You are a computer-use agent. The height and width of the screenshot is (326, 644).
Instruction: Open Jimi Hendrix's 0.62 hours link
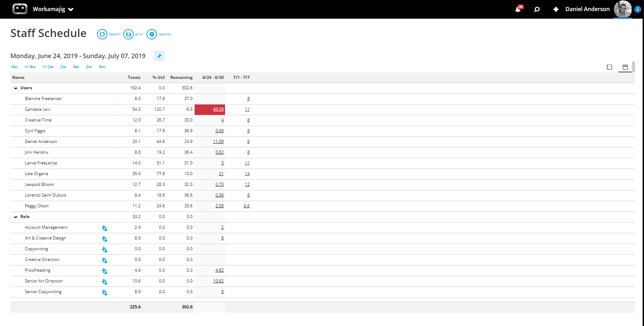(220, 152)
